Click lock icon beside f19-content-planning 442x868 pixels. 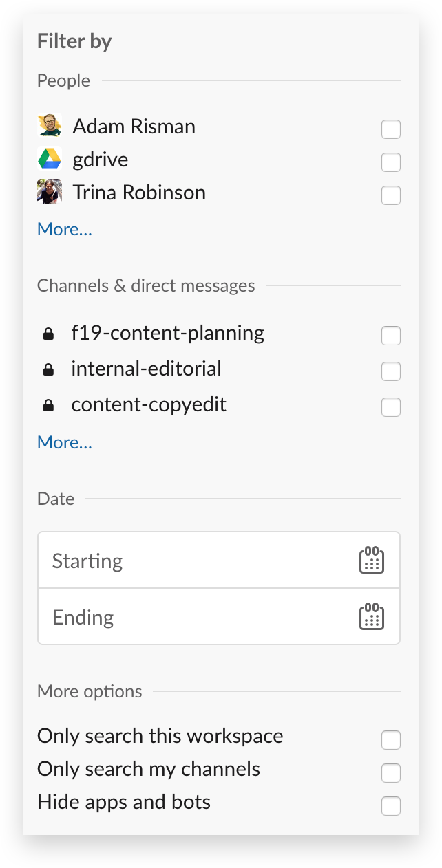48,334
